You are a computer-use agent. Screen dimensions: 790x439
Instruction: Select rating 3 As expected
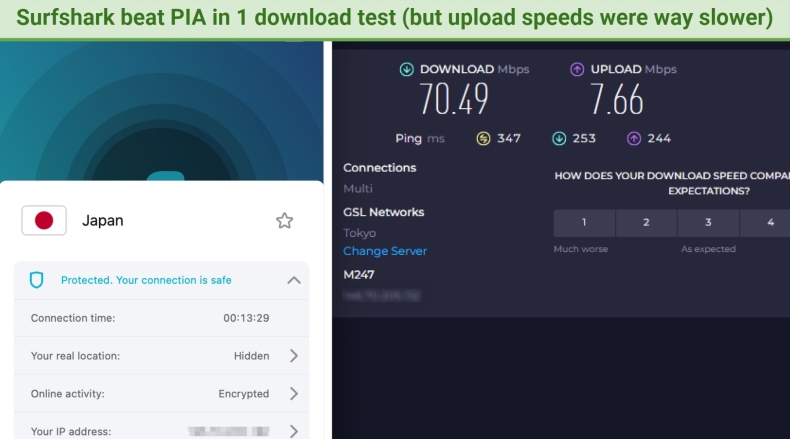[708, 222]
